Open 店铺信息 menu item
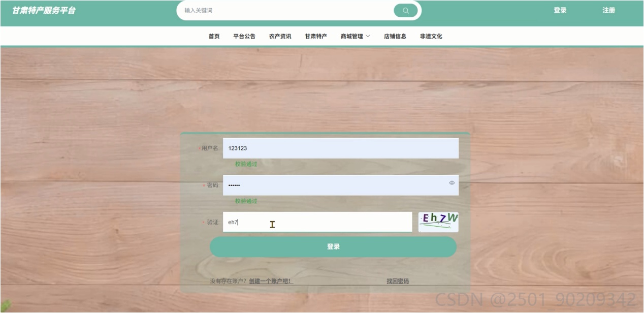The width and height of the screenshot is (644, 313). 395,37
